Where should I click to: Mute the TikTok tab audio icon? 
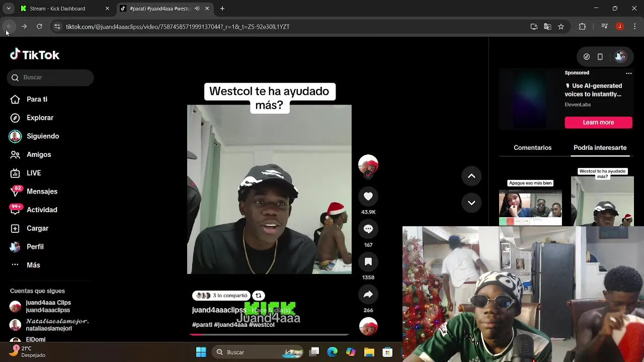(x=197, y=9)
